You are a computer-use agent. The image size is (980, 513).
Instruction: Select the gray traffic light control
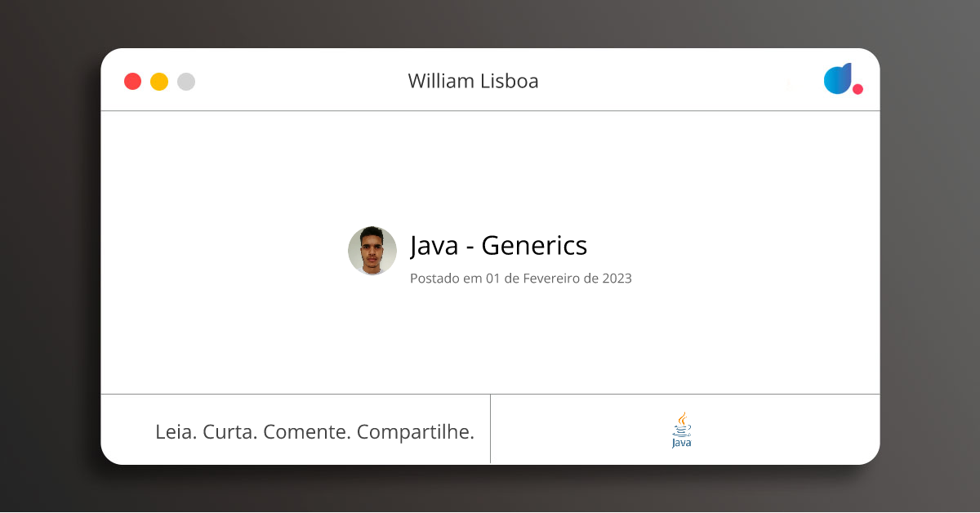[186, 81]
